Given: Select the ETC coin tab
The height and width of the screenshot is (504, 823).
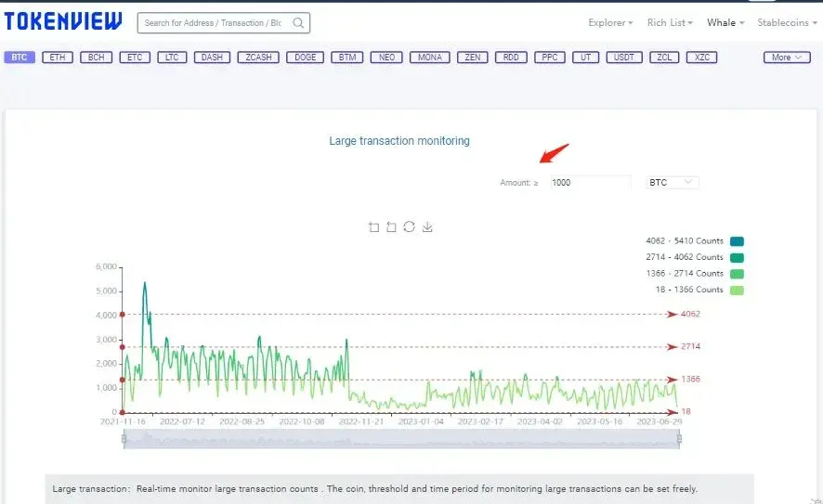Looking at the screenshot, I should click(x=135, y=58).
